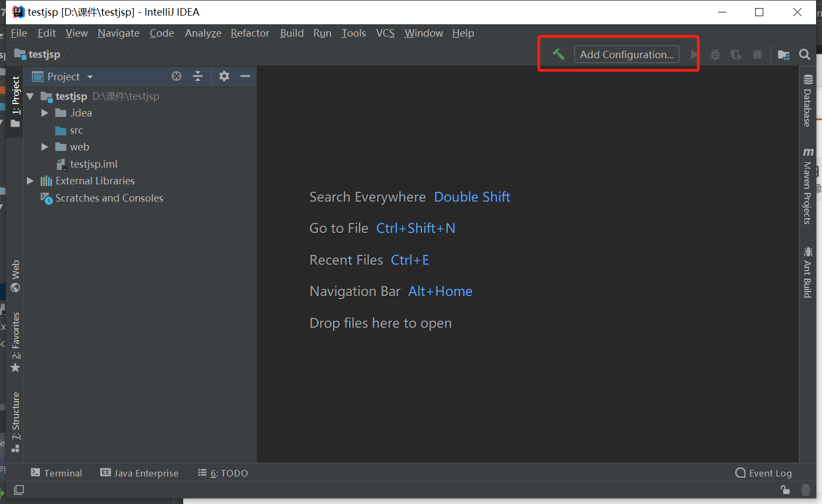Click the IntelliJ IDEA logo in title bar
Screen dimensions: 822x504
18,12
